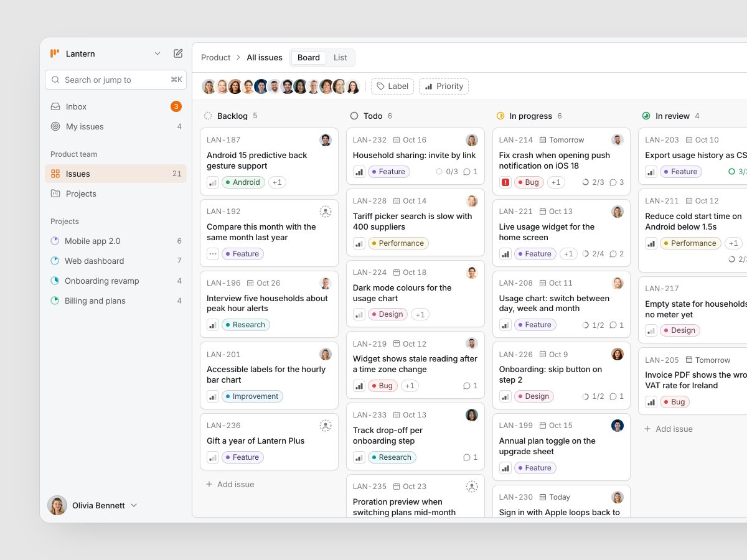
Task: Select Issues under Product team
Action: [x=116, y=174]
